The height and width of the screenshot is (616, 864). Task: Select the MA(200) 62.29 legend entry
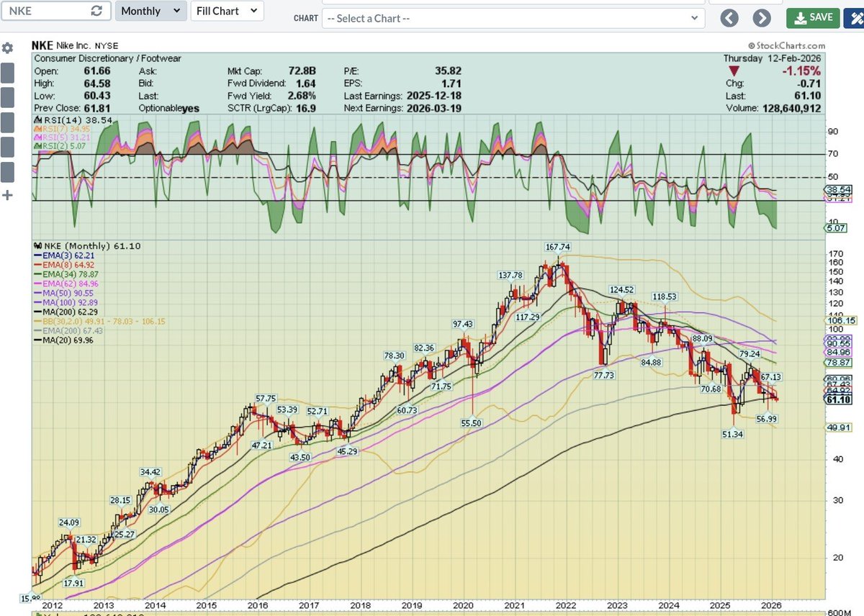tap(66, 312)
